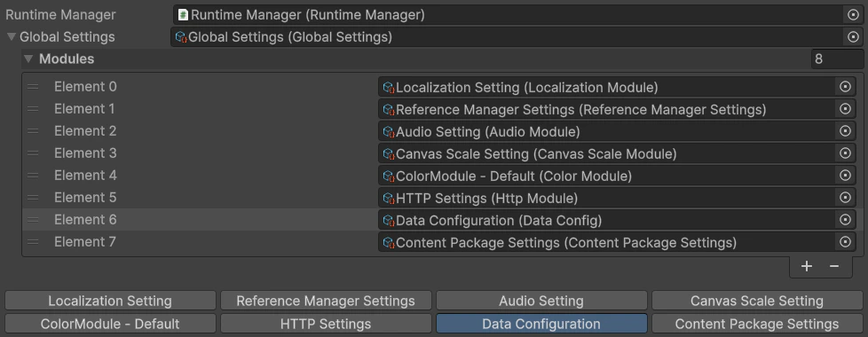Open the Content Package Settings button
Viewport: 868px width, 337px height.
point(757,324)
